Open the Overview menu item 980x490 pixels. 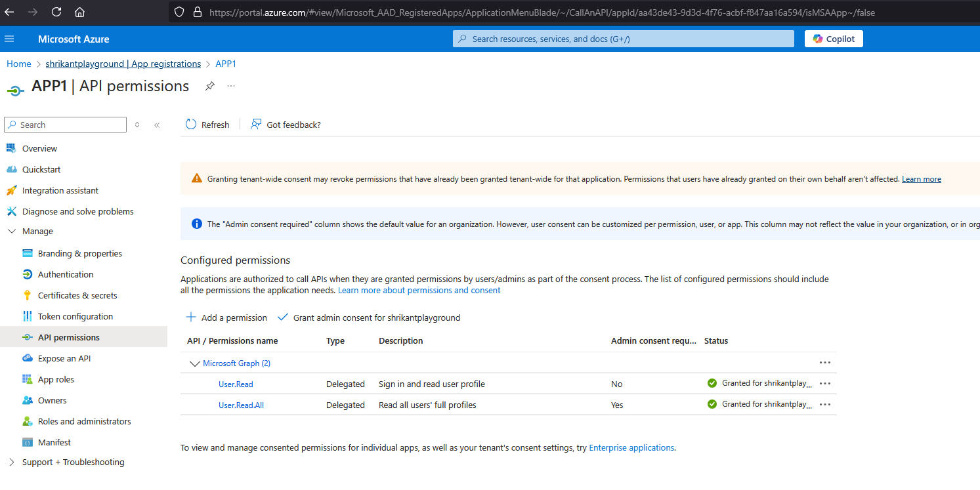(x=39, y=148)
